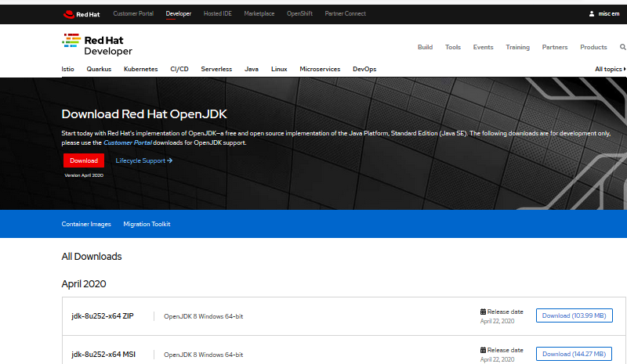Open the Build menu
This screenshot has height=364, width=627.
tap(425, 47)
